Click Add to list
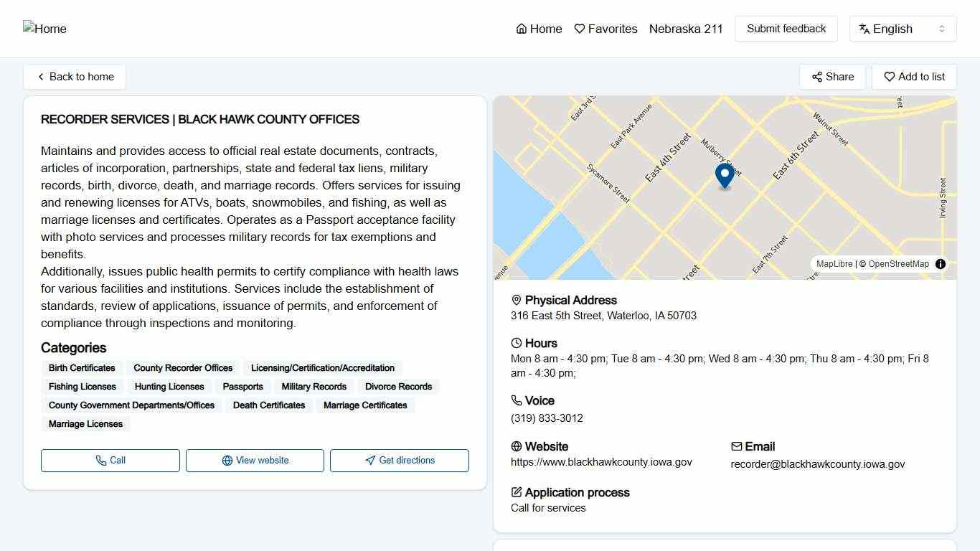980x551 pixels. pyautogui.click(x=914, y=76)
